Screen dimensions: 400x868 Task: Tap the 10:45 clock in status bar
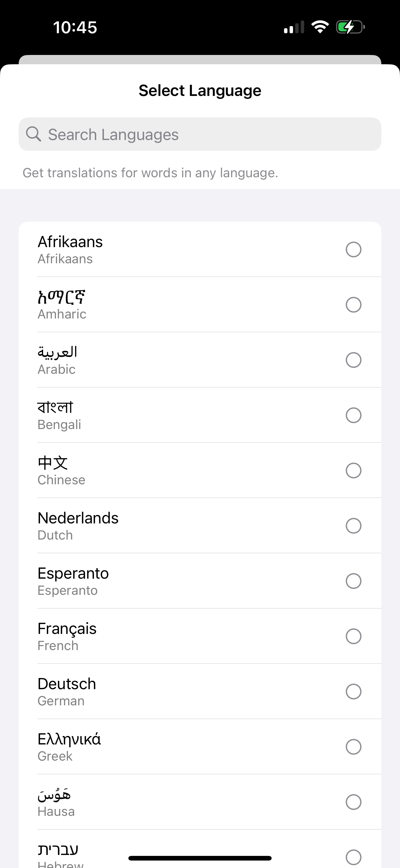coord(75,27)
